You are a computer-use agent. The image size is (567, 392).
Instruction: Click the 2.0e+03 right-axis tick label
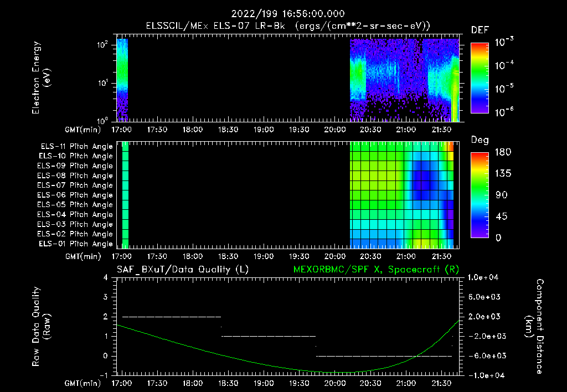click(x=484, y=317)
